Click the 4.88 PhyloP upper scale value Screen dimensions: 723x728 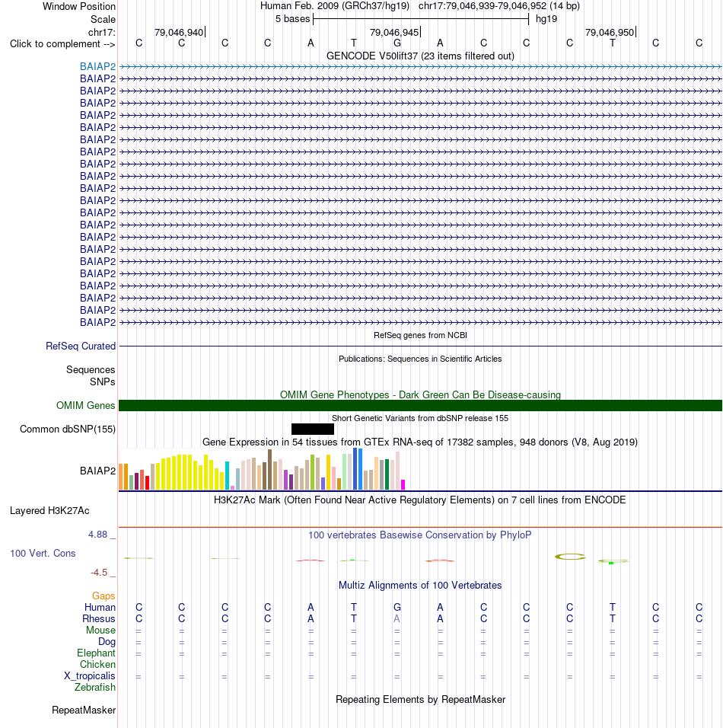coord(98,535)
